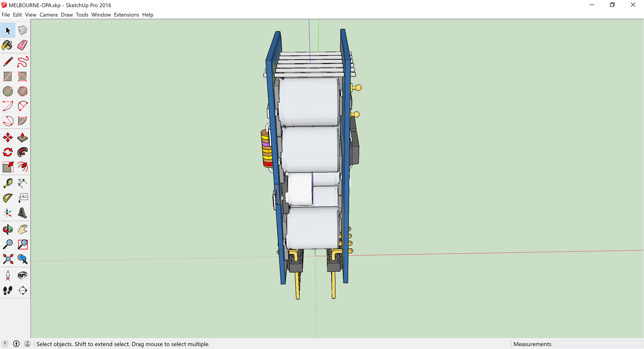
Task: Select the Follow Me tool
Action: 23,152
